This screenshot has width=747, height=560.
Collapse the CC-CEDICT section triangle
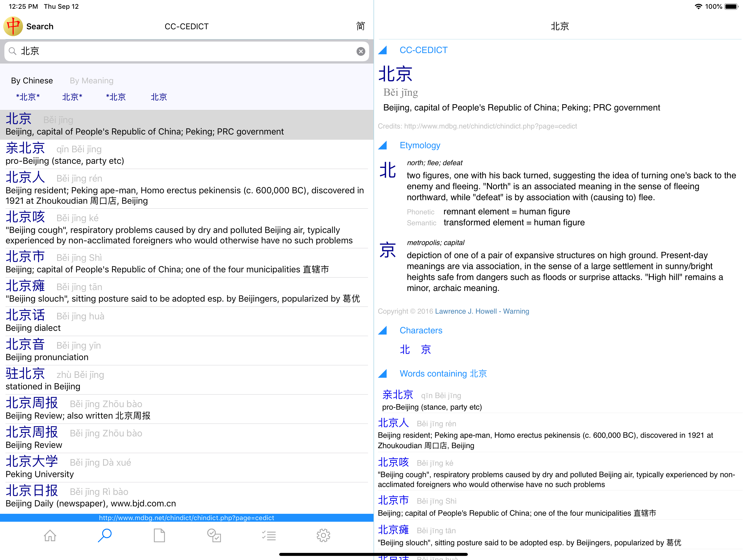pos(382,50)
